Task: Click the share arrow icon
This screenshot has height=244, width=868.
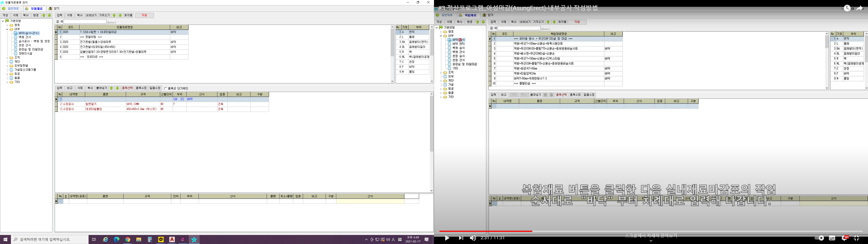Action: pyautogui.click(x=860, y=8)
